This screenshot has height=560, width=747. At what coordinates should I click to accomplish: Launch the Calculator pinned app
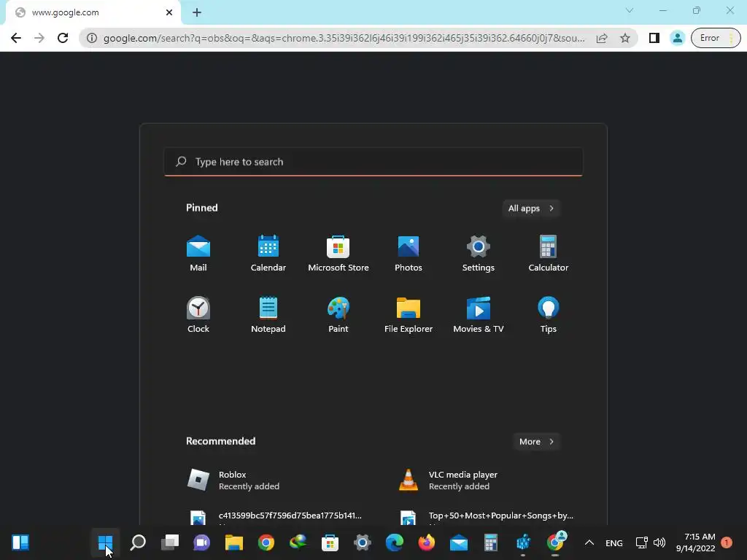pos(549,253)
